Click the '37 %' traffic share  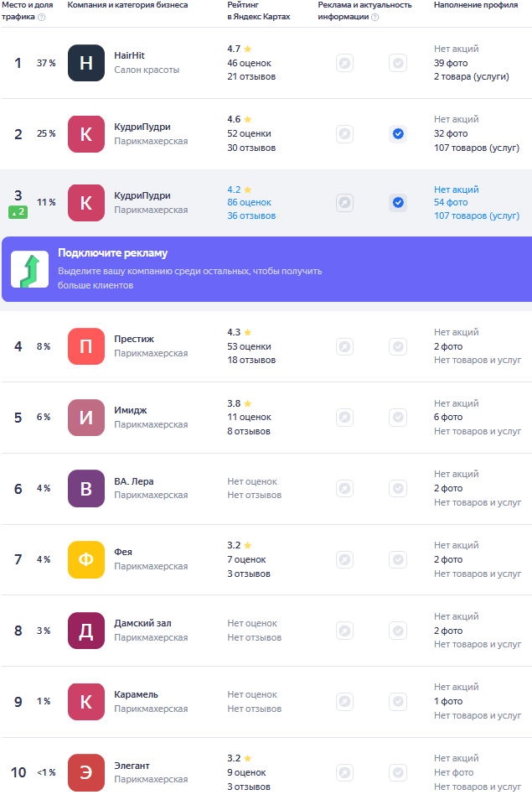pyautogui.click(x=46, y=63)
